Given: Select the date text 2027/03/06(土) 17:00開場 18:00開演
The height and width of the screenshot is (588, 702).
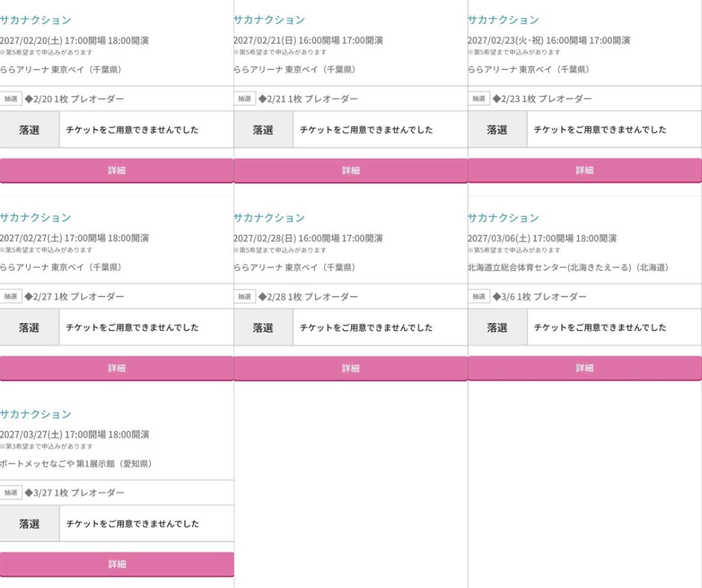Looking at the screenshot, I should coord(542,238).
